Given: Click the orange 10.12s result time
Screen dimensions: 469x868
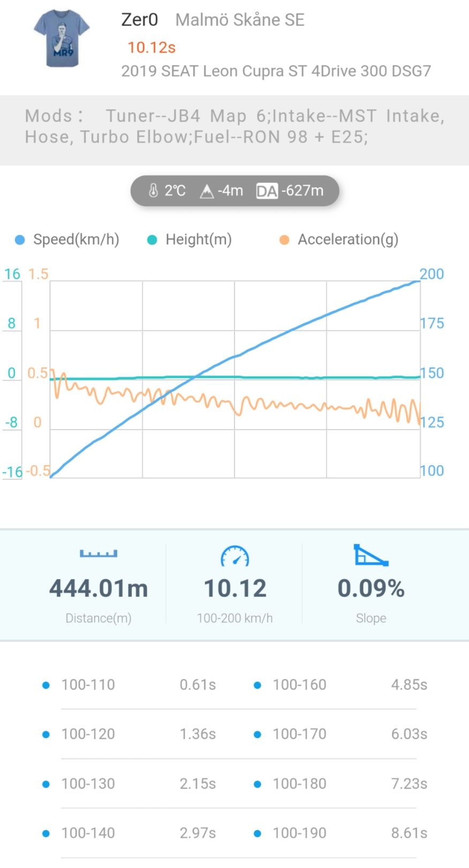Looking at the screenshot, I should pos(152,48).
